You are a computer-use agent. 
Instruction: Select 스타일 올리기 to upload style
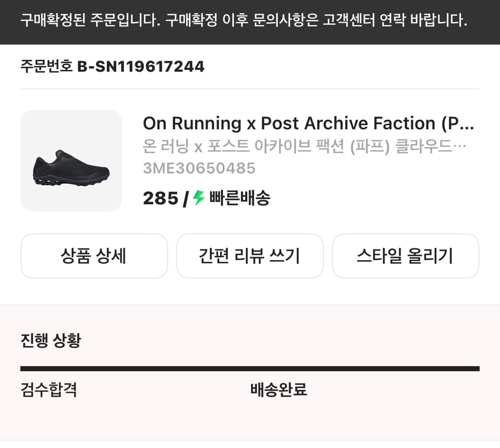[405, 256]
